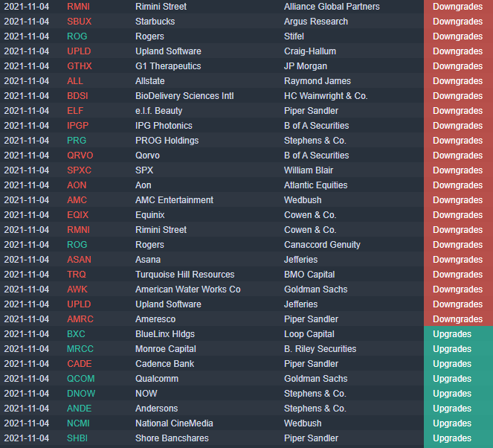Click the BDSI ticker symbol
This screenshot has width=493, height=448.
[77, 96]
